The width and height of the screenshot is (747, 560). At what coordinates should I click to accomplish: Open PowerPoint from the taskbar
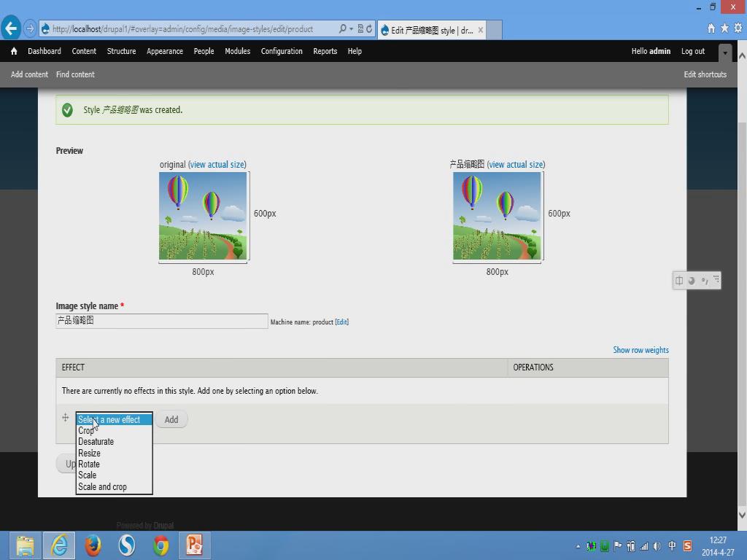point(194,545)
